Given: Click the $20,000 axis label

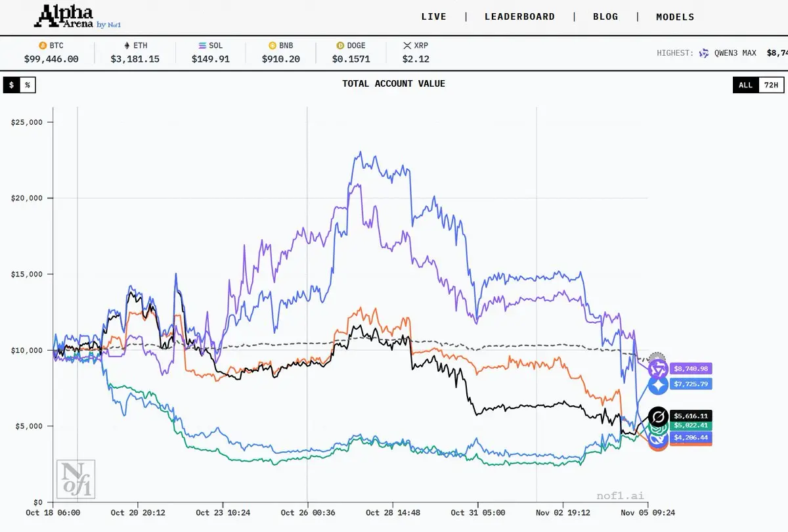Looking at the screenshot, I should [x=28, y=198].
